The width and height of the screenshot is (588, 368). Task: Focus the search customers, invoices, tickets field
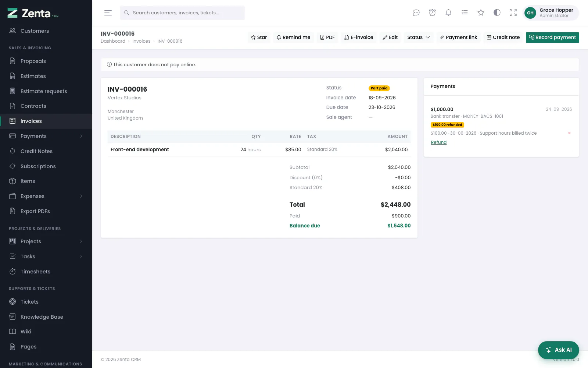click(182, 13)
